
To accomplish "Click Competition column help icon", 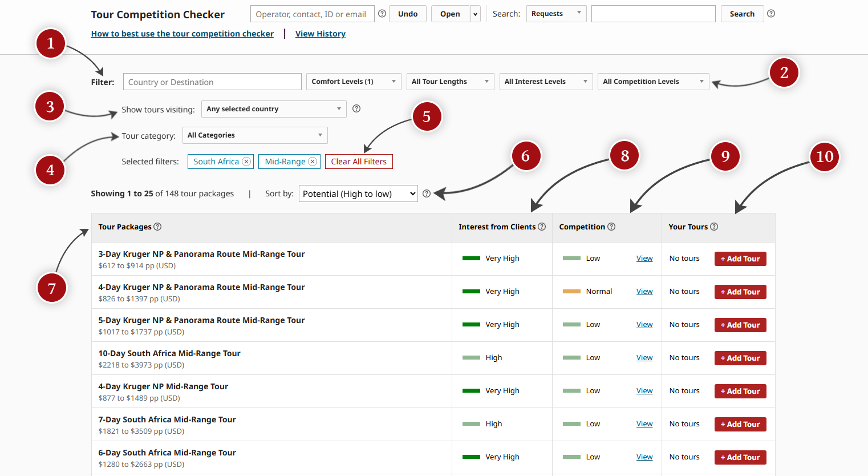I will point(611,227).
